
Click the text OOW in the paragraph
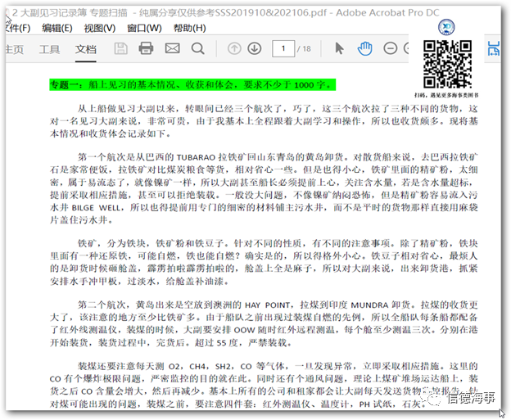pyautogui.click(x=244, y=330)
